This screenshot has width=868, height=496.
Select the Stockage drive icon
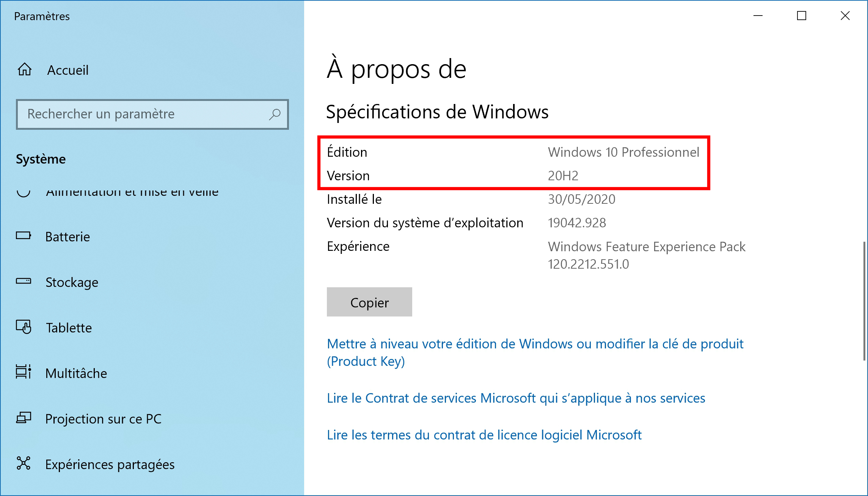pos(24,281)
